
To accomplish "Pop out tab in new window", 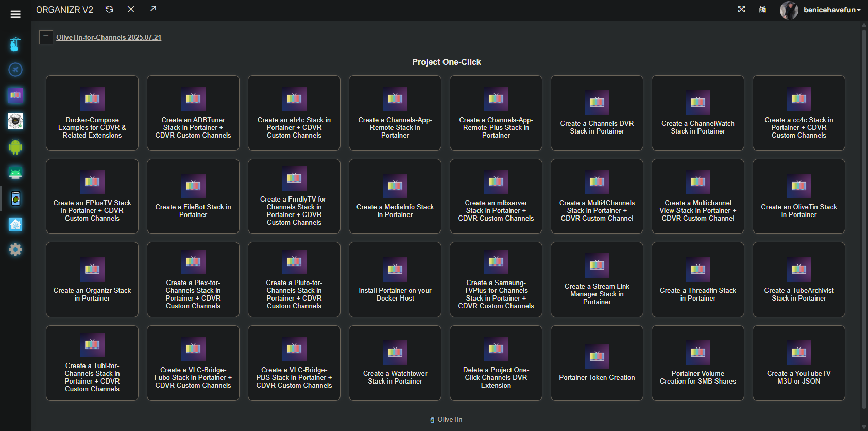I will [x=153, y=9].
